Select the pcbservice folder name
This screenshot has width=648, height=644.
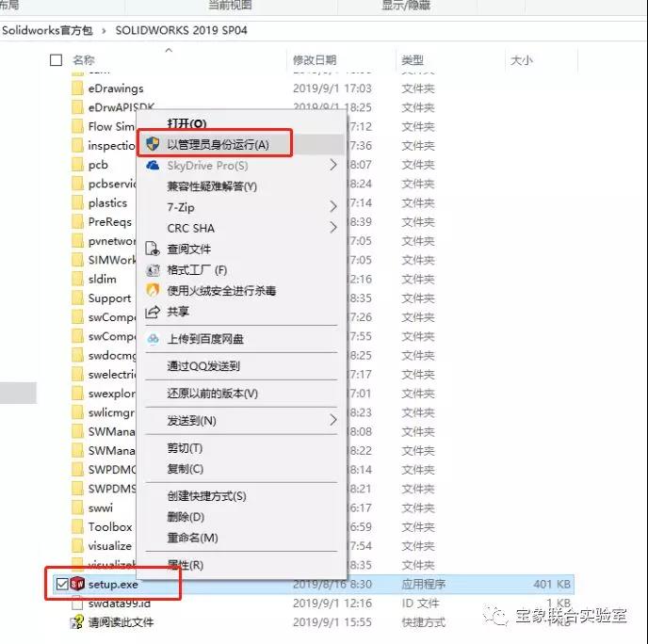pos(112,184)
